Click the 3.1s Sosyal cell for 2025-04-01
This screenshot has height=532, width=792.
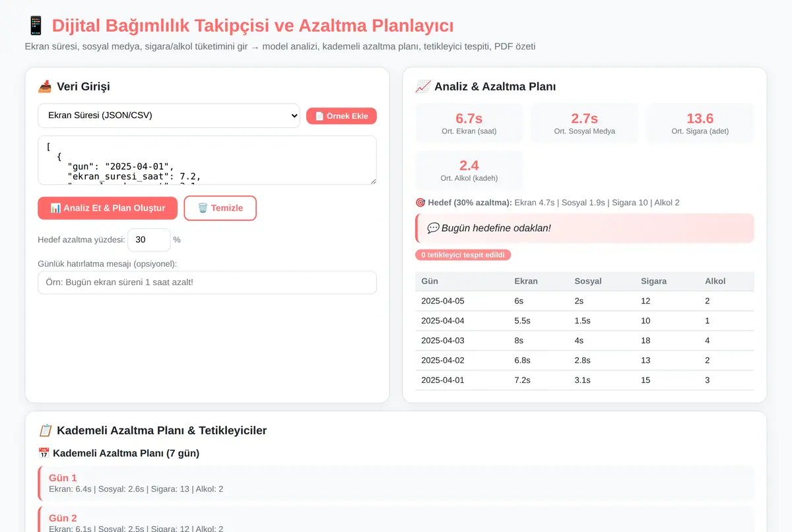(x=583, y=380)
